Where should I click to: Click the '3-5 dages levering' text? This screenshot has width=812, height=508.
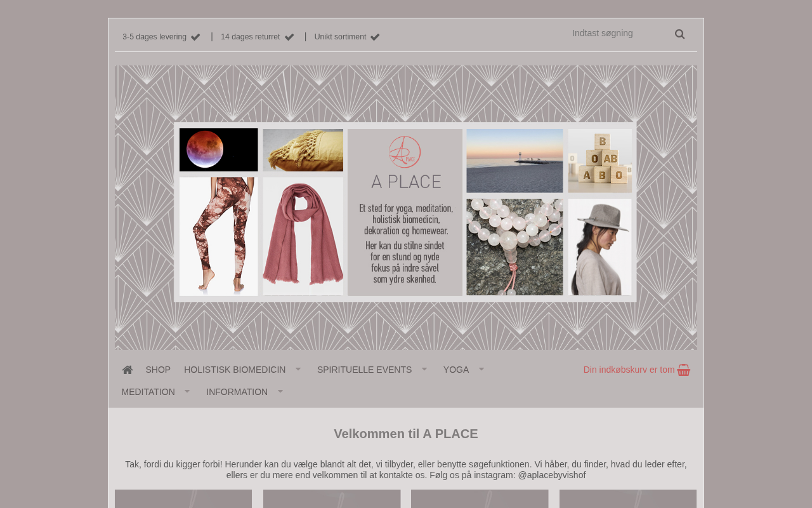click(x=155, y=37)
